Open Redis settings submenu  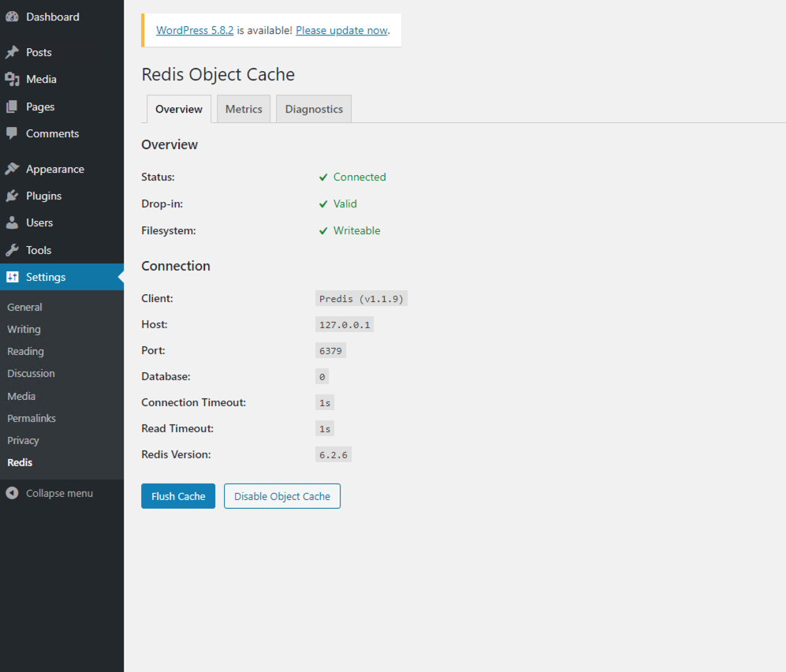pos(20,462)
